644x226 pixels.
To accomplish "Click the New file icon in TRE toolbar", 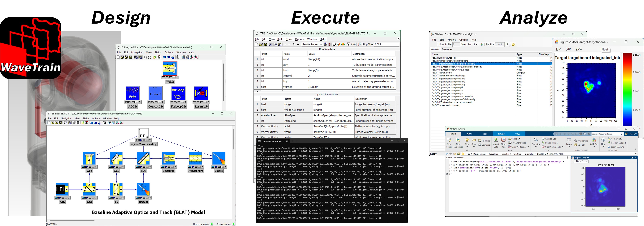I will coord(256,45).
